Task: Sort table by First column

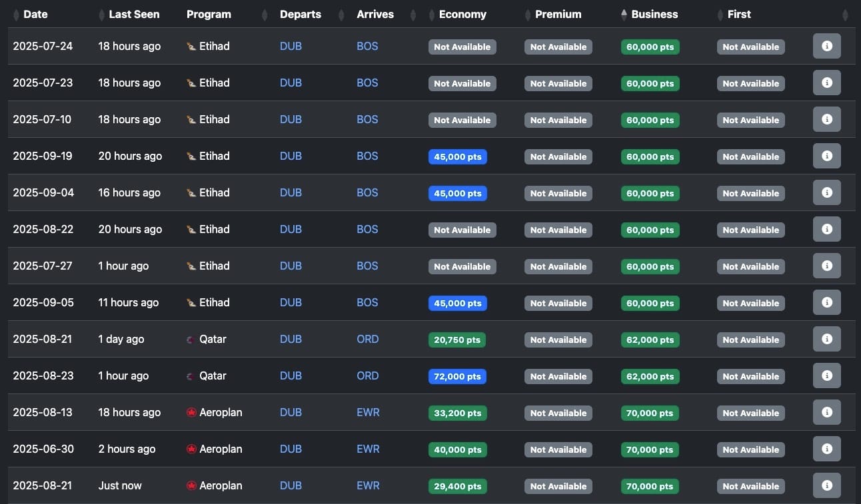Action: click(739, 14)
